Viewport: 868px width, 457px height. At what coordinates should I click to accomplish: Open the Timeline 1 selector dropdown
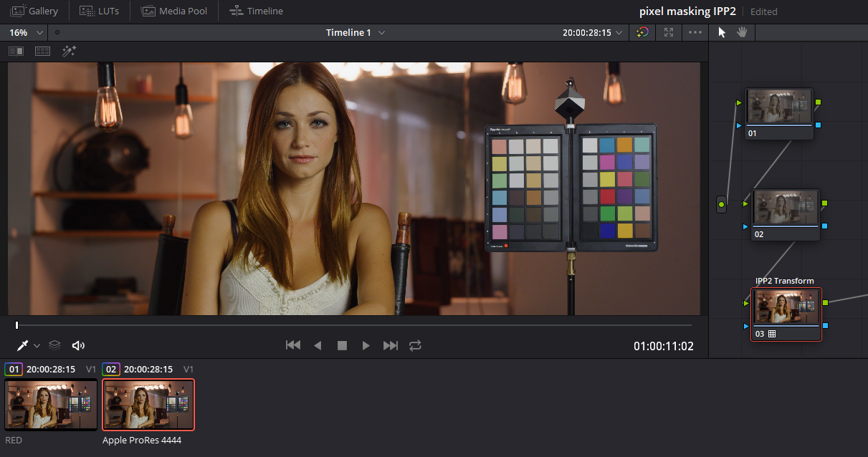point(356,32)
